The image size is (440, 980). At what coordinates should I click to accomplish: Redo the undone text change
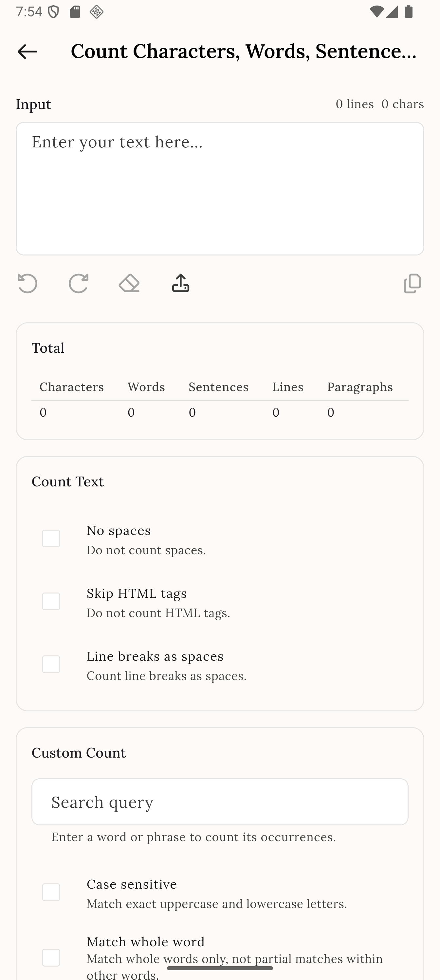pos(78,283)
